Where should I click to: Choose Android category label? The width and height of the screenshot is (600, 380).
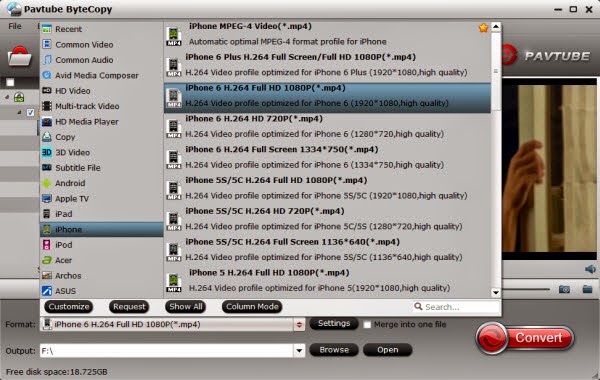(70, 183)
